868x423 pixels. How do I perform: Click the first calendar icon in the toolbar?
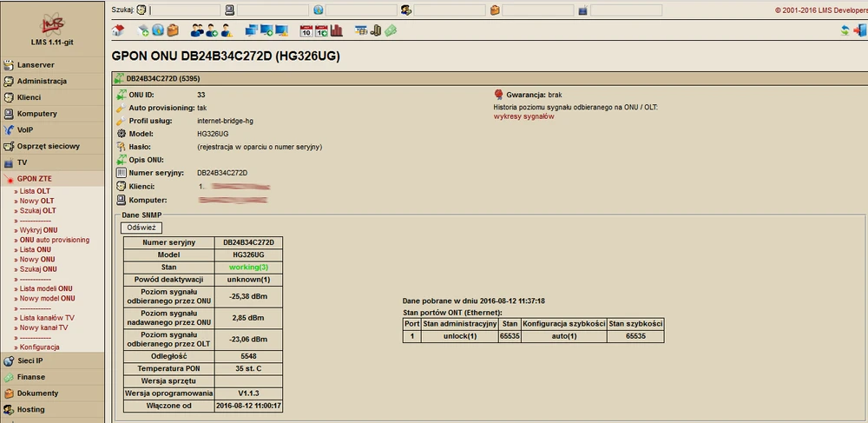[x=306, y=30]
